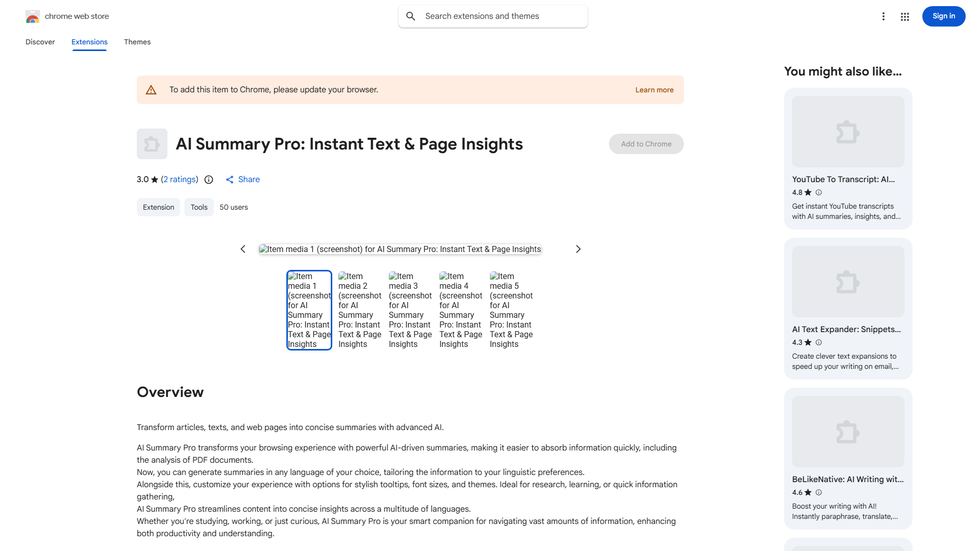This screenshot has height=551, width=980.
Task: Click the info icon on AI Text Expander card
Action: (819, 342)
